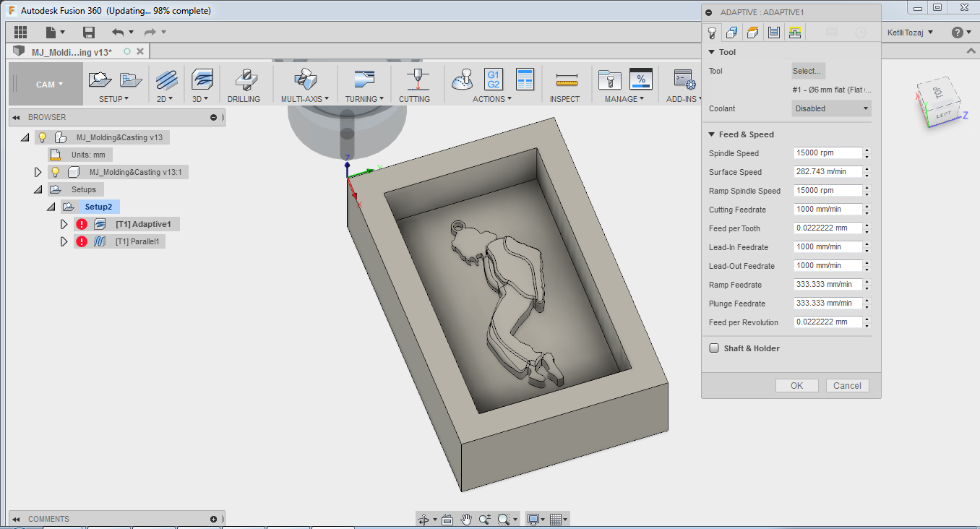
Task: Select the Units: mm browser item
Action: (x=81, y=155)
